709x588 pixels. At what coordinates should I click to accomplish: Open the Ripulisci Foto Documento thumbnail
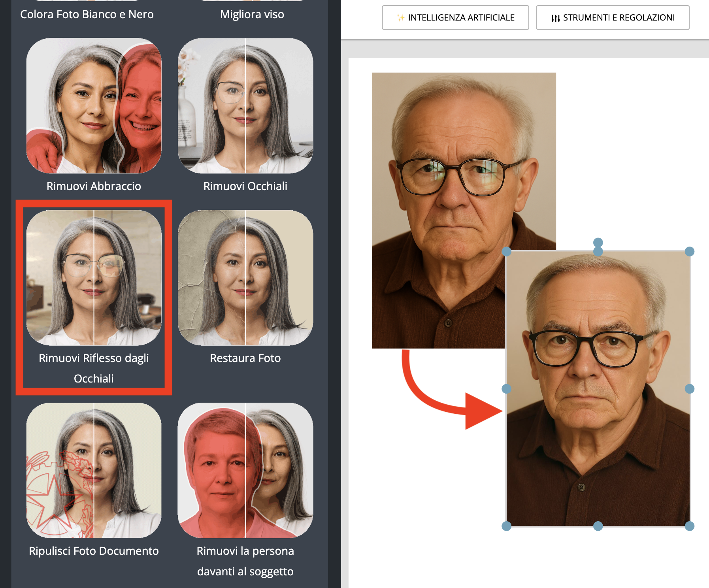[94, 470]
